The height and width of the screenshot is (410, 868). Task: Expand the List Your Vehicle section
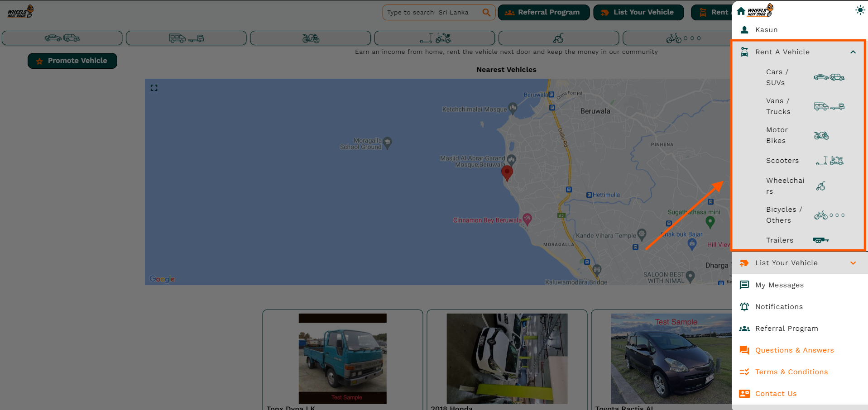tap(853, 263)
